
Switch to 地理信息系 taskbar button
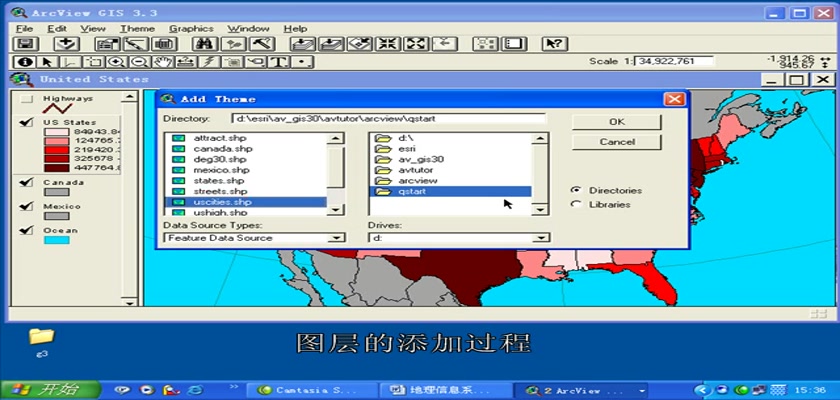(446, 390)
